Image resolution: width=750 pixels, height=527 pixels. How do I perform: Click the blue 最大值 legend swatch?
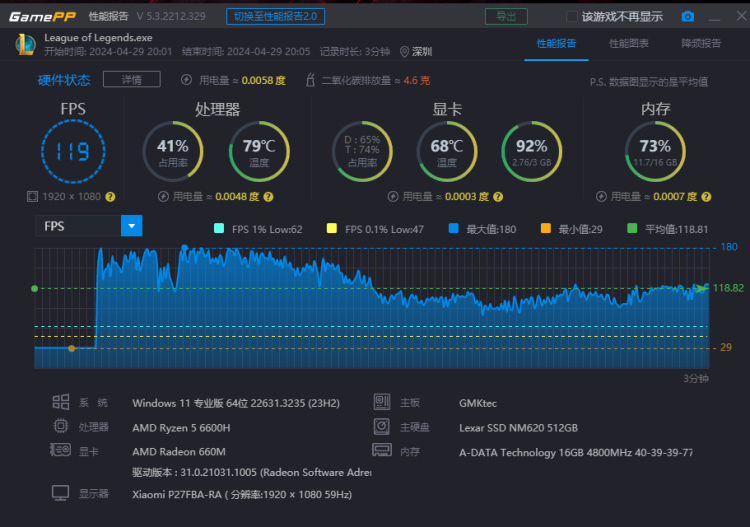point(453,228)
